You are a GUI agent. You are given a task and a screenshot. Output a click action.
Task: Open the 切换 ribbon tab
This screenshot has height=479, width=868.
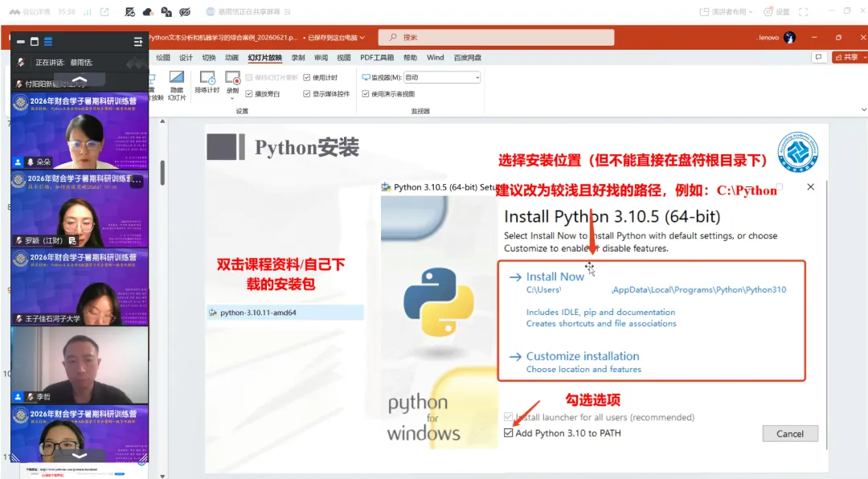209,58
